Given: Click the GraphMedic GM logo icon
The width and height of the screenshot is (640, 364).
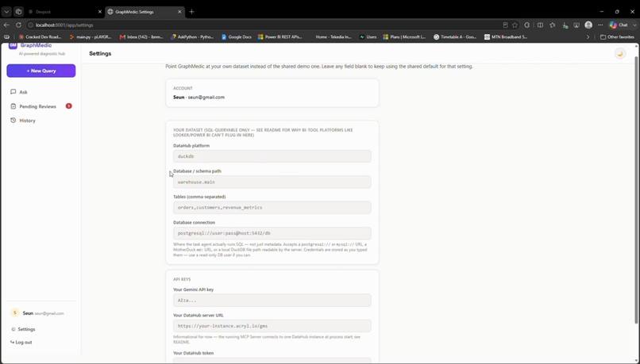Looking at the screenshot, I should (13, 45).
